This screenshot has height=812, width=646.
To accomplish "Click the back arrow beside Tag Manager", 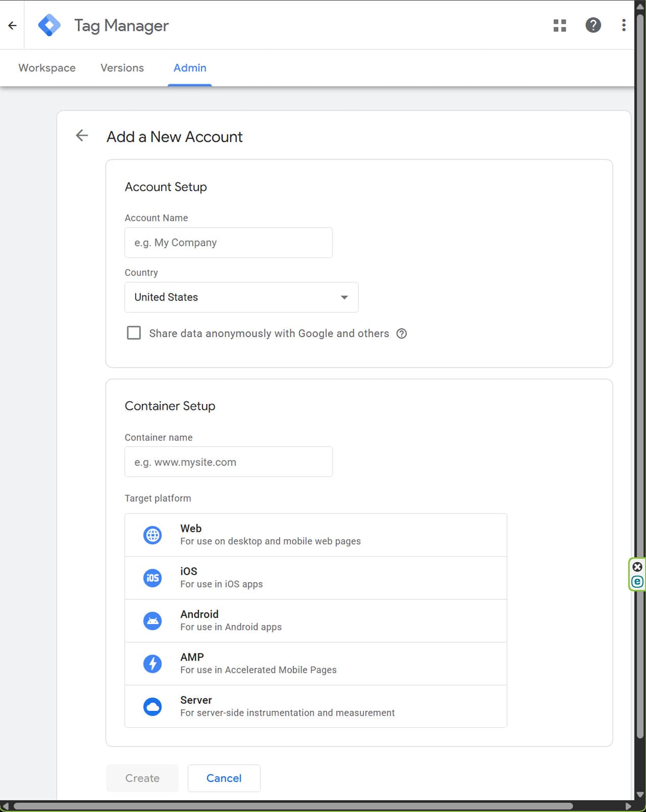I will point(13,25).
